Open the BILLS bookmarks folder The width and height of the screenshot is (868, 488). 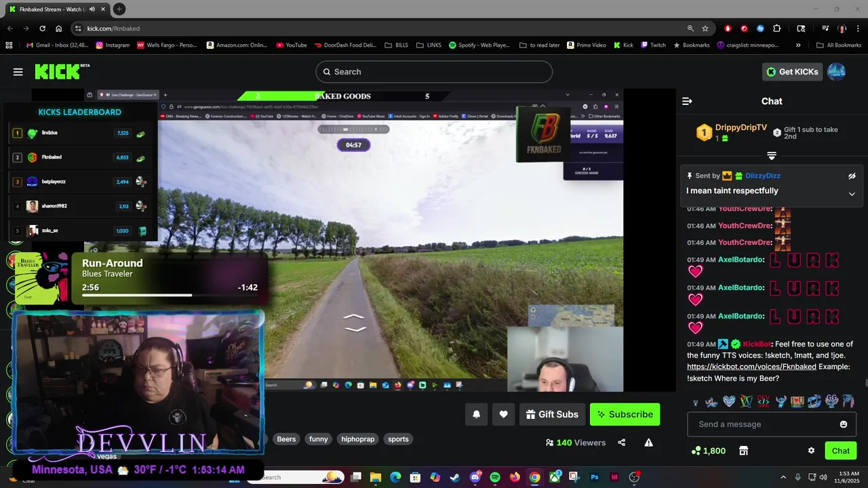397,45
